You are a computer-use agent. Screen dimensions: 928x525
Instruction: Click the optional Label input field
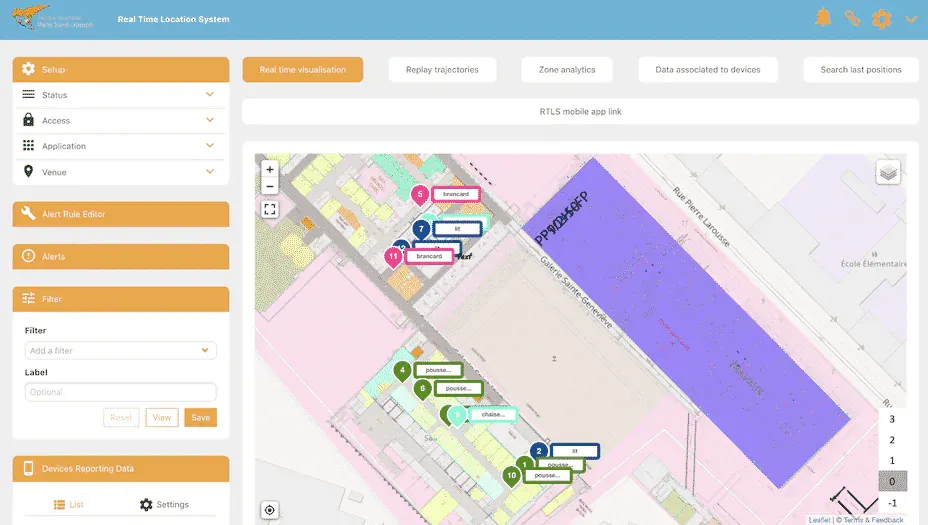121,392
